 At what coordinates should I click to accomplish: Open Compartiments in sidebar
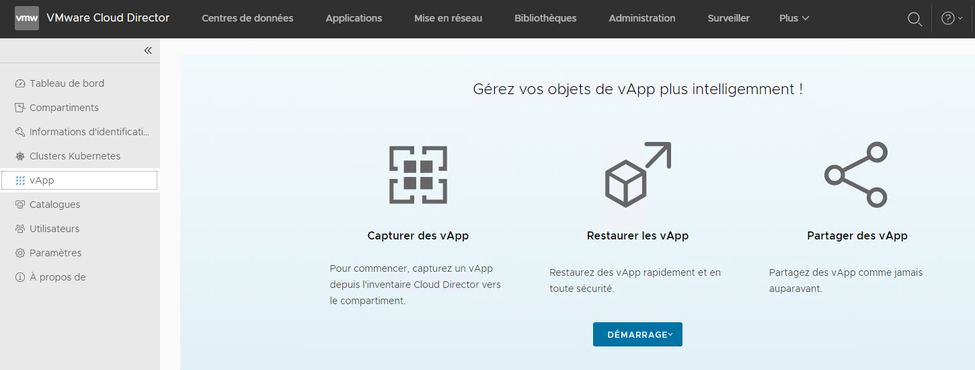coord(64,108)
